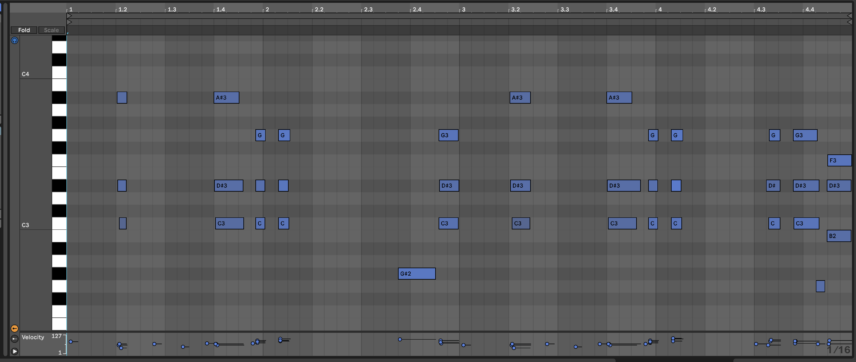Screen dimensions: 856x362
Task: Click the Scale button
Action: coord(51,30)
